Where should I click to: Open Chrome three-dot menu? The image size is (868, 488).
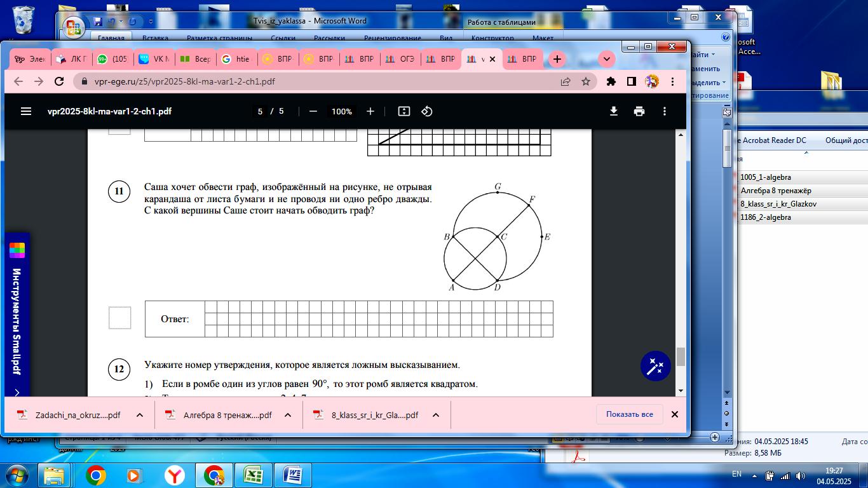tap(673, 81)
